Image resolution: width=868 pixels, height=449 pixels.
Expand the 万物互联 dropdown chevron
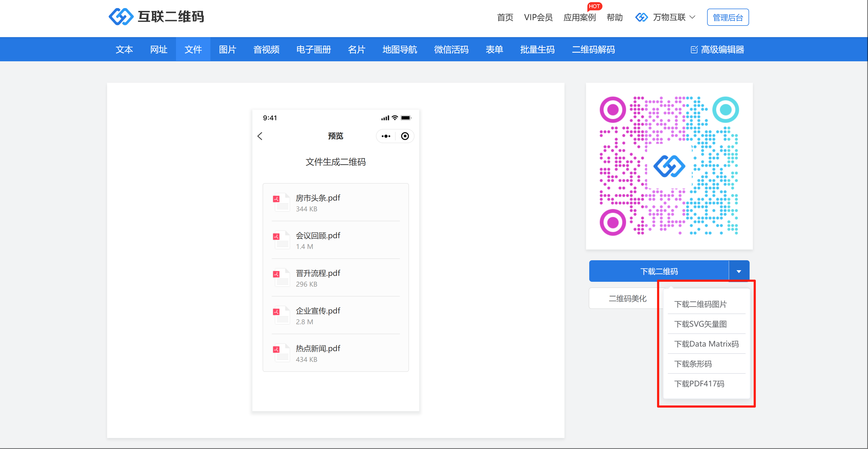pyautogui.click(x=693, y=17)
